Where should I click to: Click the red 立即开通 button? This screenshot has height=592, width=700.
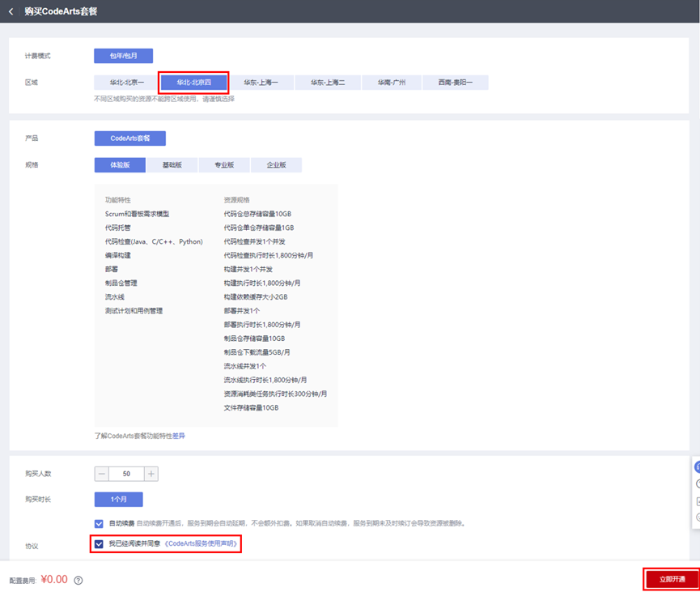tap(671, 579)
